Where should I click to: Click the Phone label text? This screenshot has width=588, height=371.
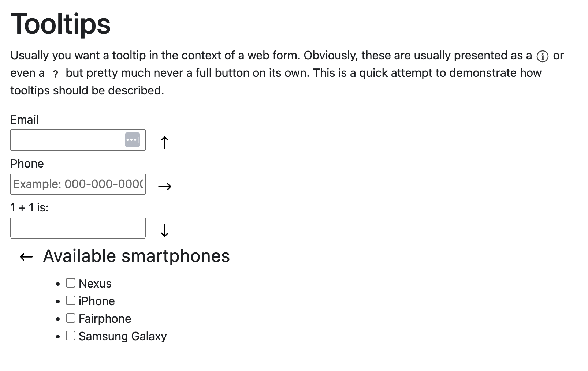coord(27,164)
